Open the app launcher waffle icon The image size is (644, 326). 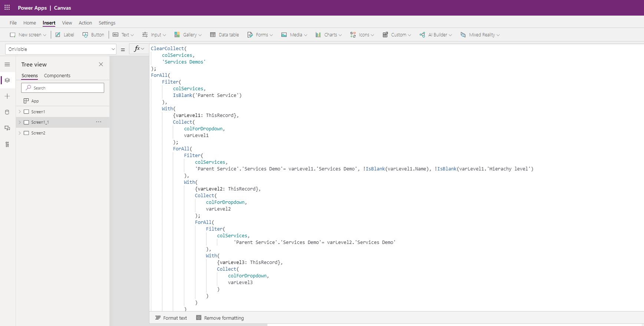[7, 7]
